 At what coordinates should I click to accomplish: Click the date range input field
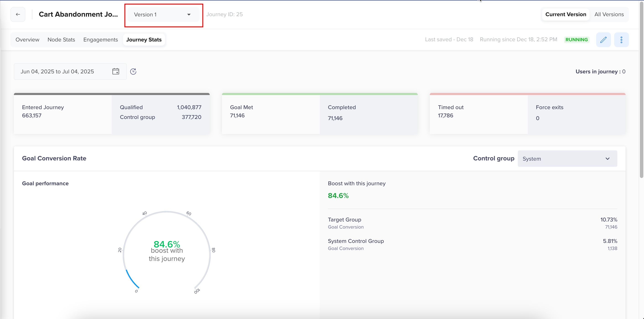point(57,72)
